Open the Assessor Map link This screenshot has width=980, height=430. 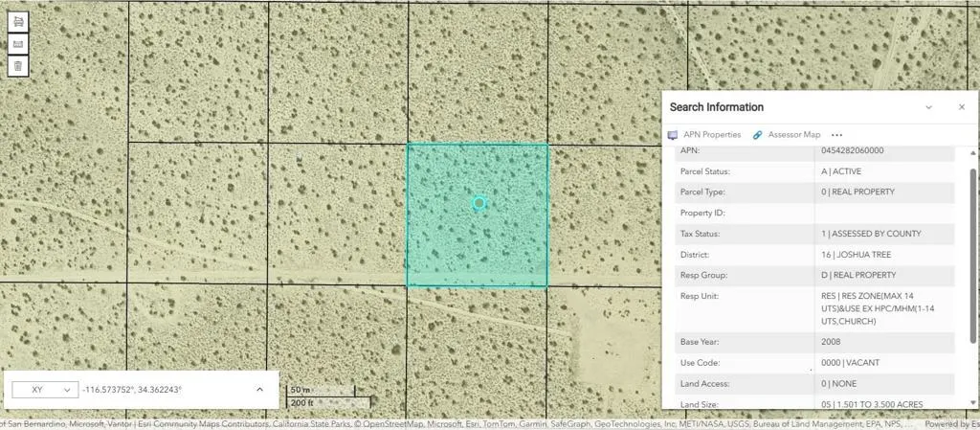click(x=793, y=135)
